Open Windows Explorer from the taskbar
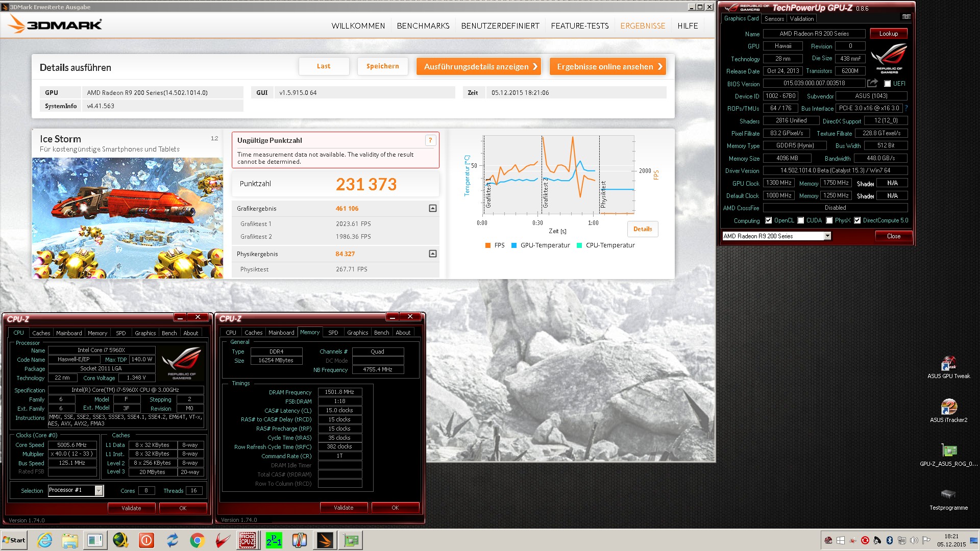The width and height of the screenshot is (980, 551). (x=70, y=540)
